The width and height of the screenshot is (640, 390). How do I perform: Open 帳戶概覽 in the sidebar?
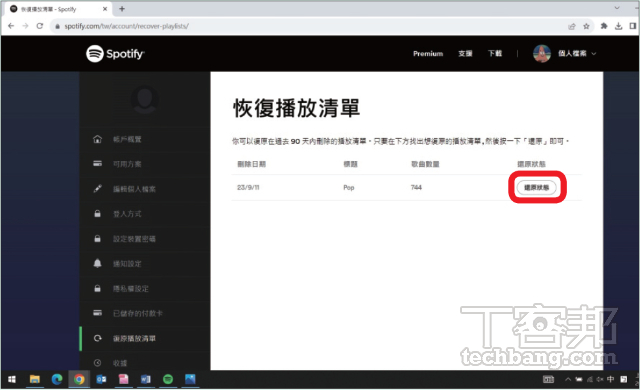point(144,140)
